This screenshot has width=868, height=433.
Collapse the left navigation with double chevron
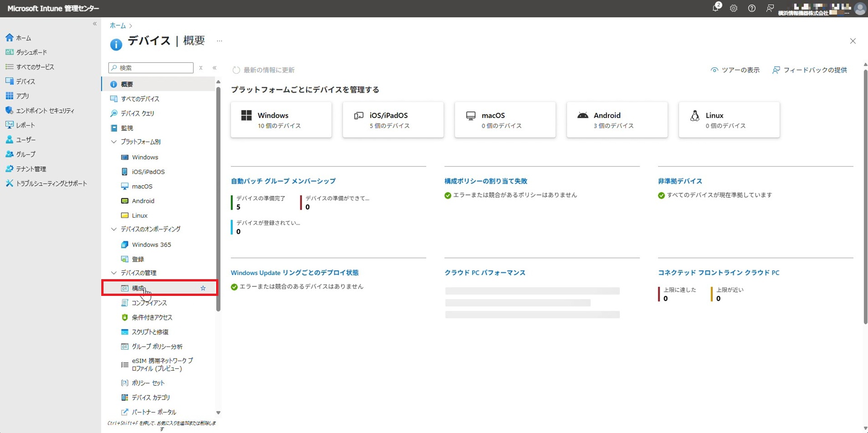(x=94, y=24)
